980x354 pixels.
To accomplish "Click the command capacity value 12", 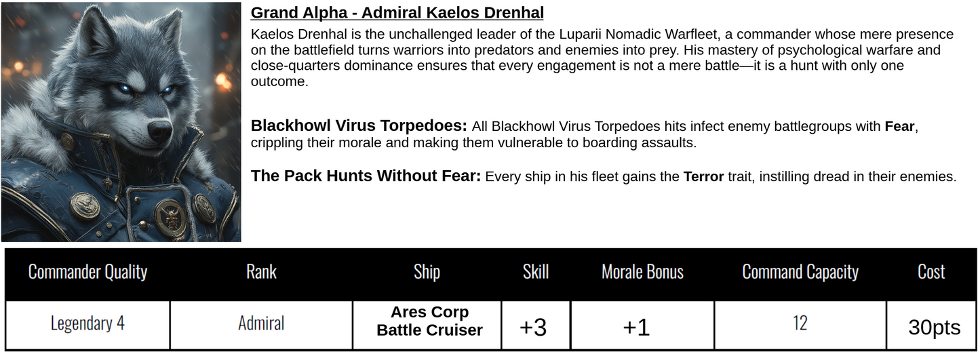I will click(800, 323).
